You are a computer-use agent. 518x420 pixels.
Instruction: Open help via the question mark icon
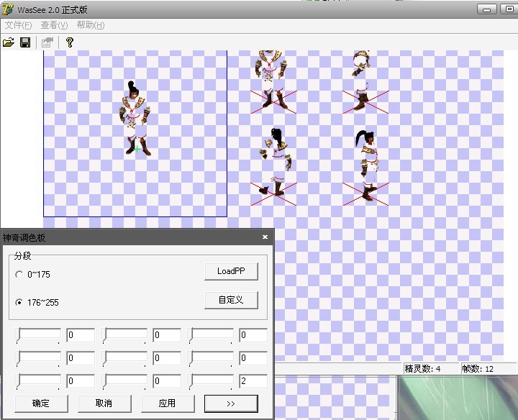69,42
